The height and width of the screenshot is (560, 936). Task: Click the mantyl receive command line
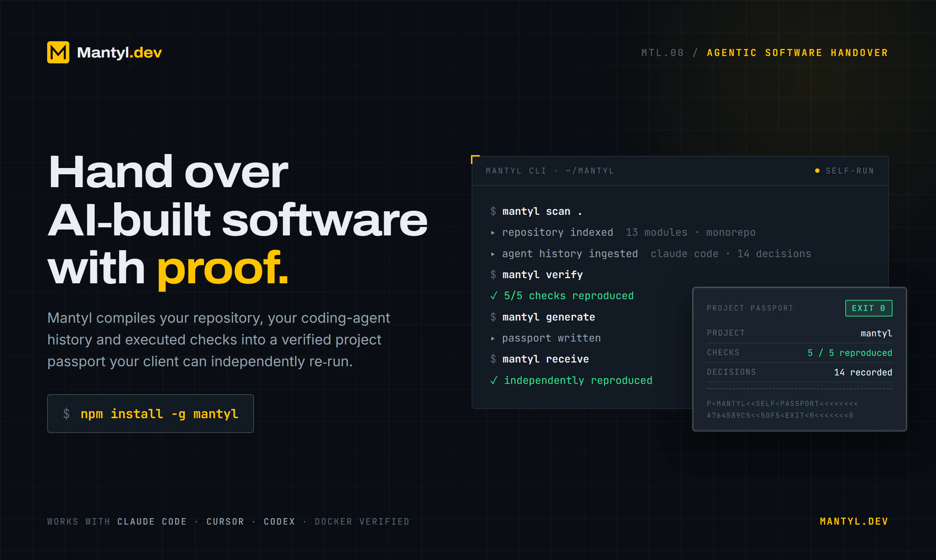coord(545,359)
